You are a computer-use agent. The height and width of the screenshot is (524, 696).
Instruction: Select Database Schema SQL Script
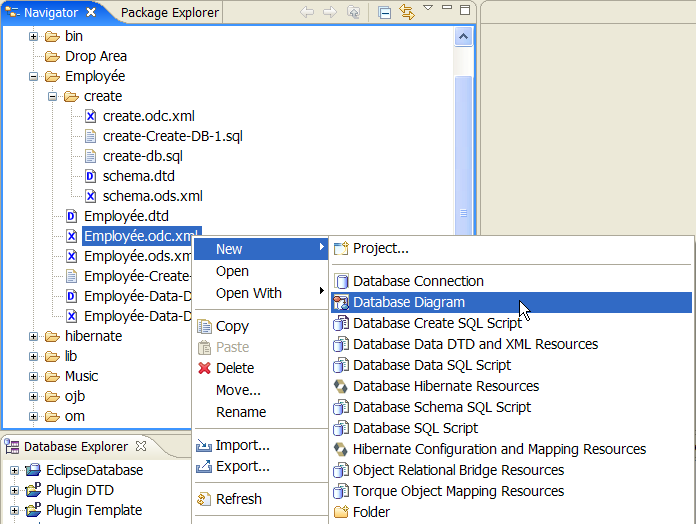[511, 407]
